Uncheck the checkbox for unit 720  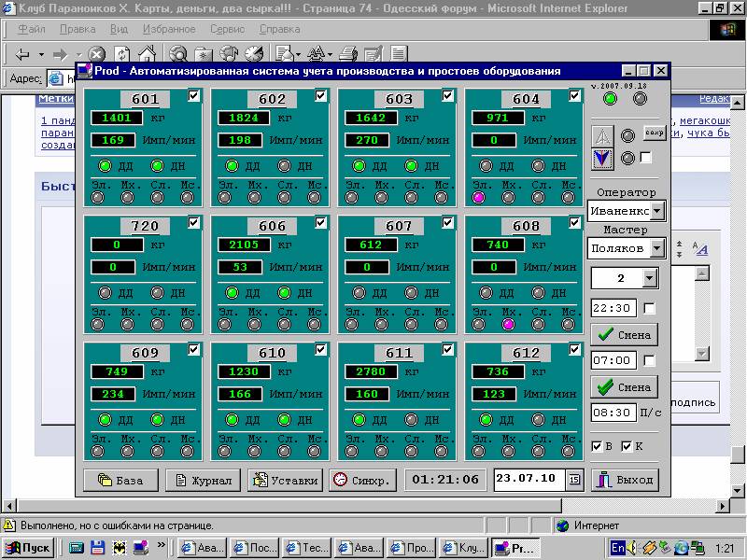(x=193, y=222)
